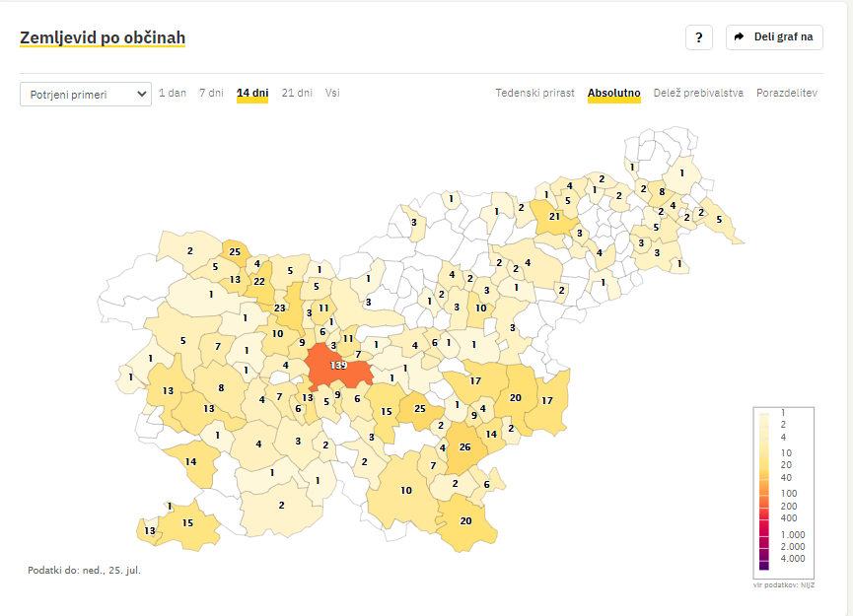Open the Potrjeni primeri dropdown
Screen dimensions: 853x616
86,95
